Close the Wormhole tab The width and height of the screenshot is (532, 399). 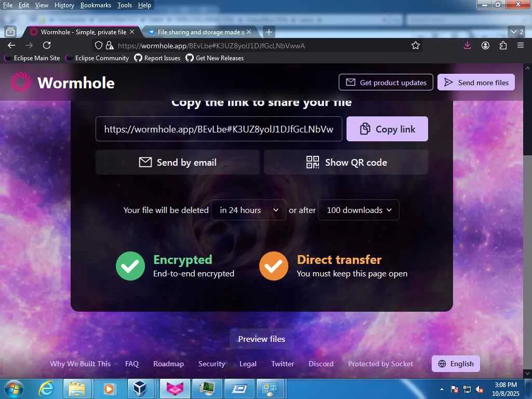point(132,32)
